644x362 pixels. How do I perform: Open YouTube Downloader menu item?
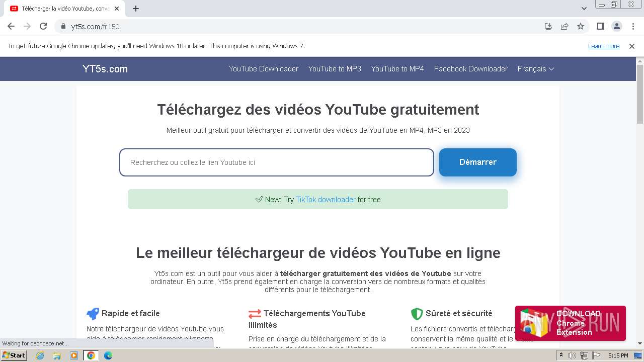pyautogui.click(x=264, y=69)
